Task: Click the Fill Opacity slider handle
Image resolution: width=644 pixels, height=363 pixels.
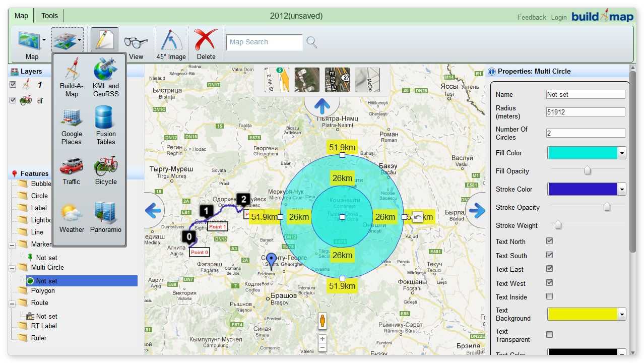Action: [587, 171]
